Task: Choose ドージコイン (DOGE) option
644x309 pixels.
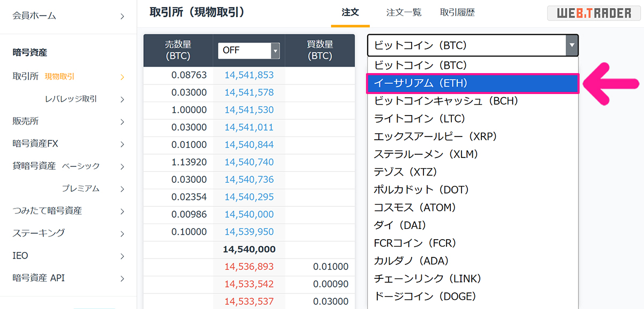Action: (x=425, y=296)
